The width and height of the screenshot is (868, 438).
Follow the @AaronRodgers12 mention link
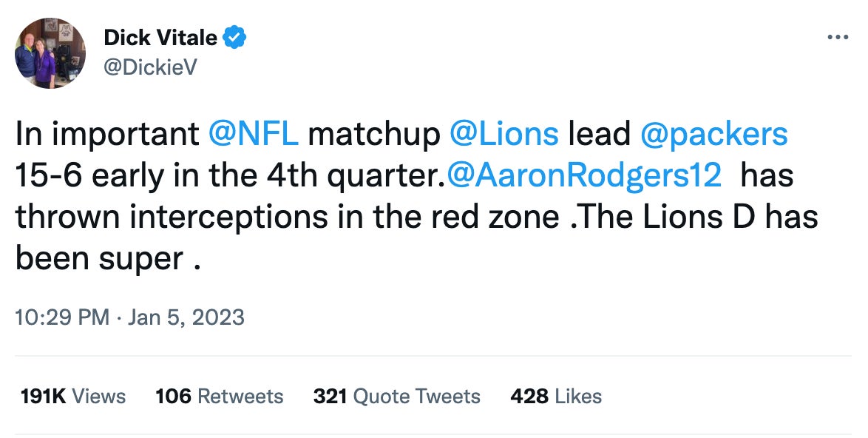click(583, 175)
